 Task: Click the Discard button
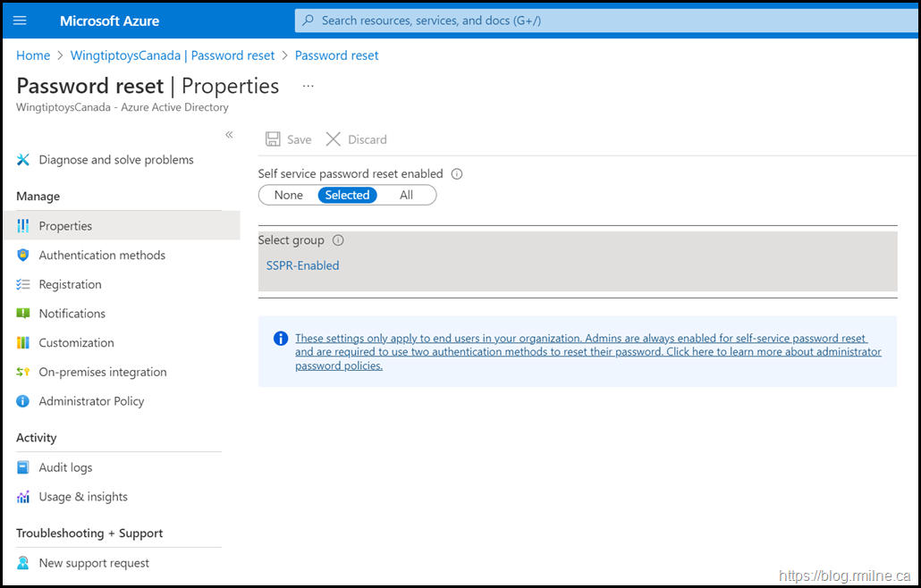coord(357,139)
